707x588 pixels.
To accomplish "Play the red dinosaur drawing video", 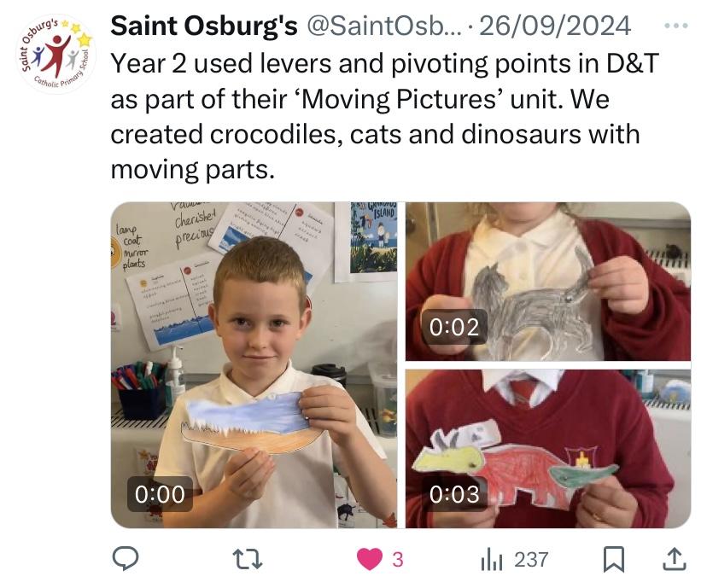I will (x=548, y=449).
